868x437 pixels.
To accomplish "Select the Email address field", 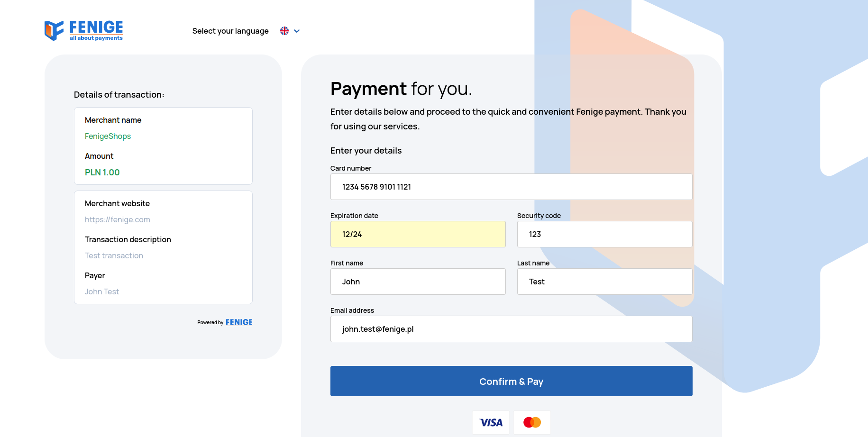I will pos(511,329).
